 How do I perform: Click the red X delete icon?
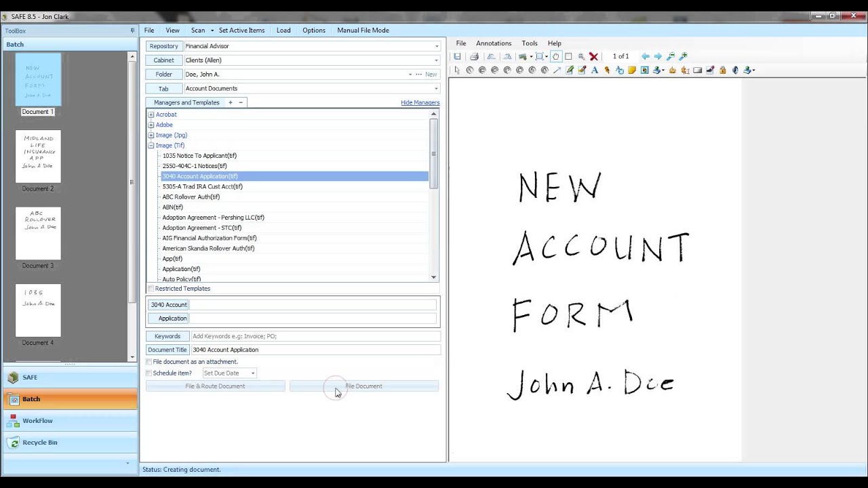(x=593, y=56)
